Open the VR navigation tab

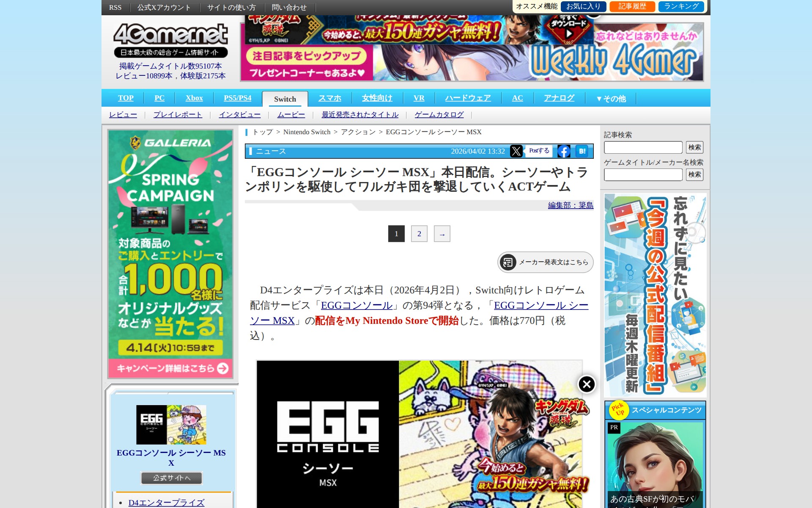coord(419,98)
